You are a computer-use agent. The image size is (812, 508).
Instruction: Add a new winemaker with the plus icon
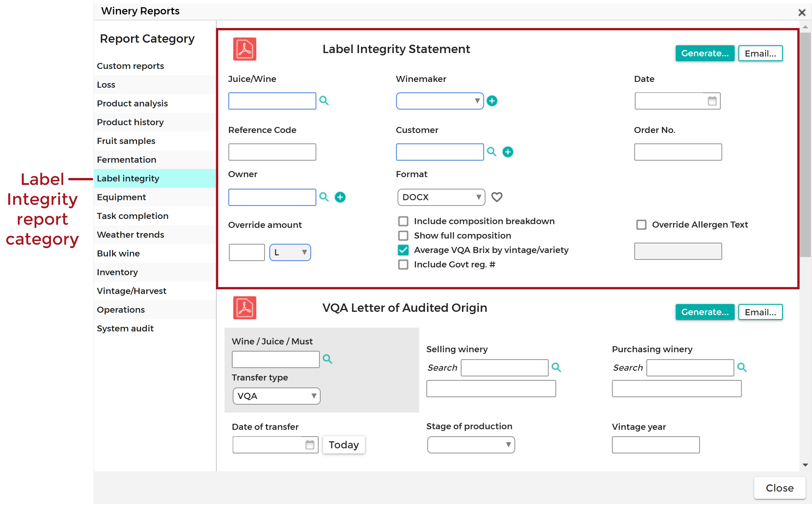492,101
